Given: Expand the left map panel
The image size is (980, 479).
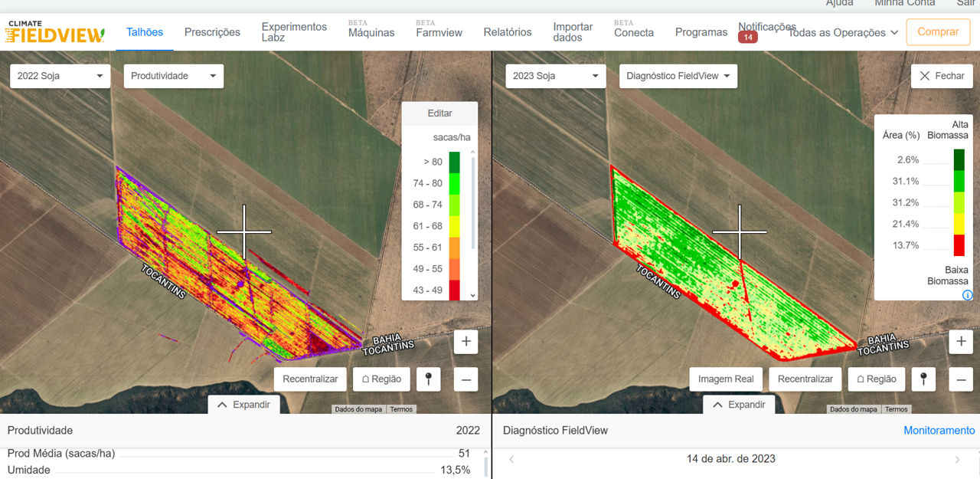Looking at the screenshot, I should [x=244, y=405].
